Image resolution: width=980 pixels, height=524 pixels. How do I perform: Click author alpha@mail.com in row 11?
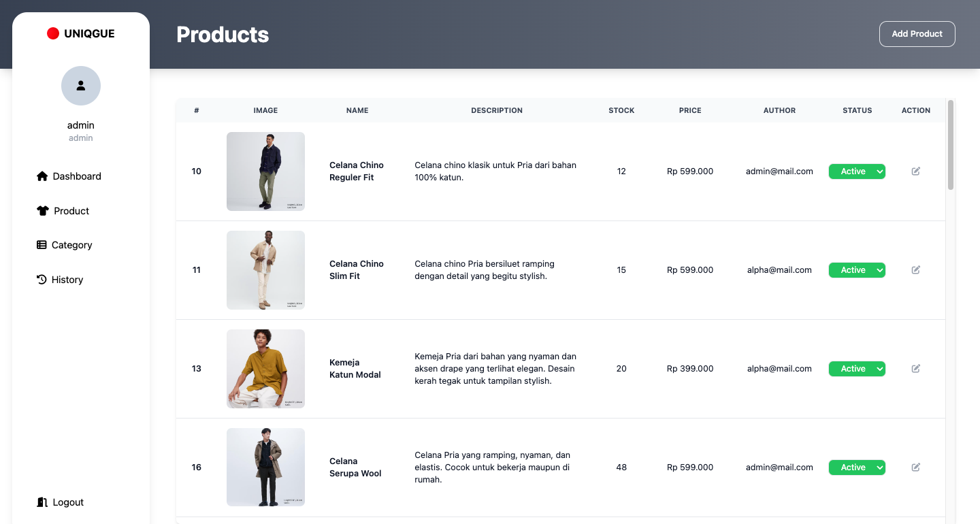(779, 270)
